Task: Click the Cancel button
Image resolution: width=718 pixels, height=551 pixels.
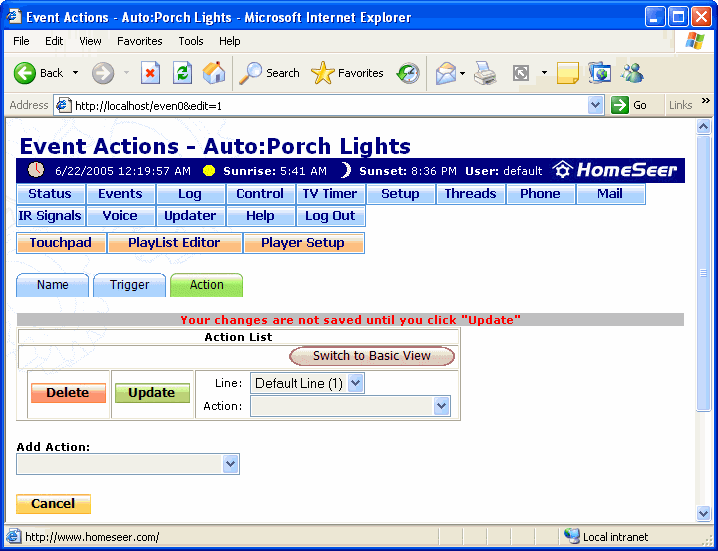Action: pyautogui.click(x=54, y=504)
